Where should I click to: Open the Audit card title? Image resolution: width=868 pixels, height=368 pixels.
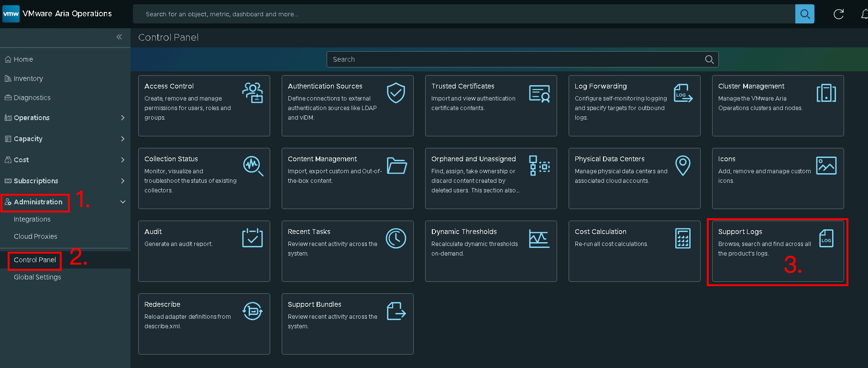tap(153, 232)
